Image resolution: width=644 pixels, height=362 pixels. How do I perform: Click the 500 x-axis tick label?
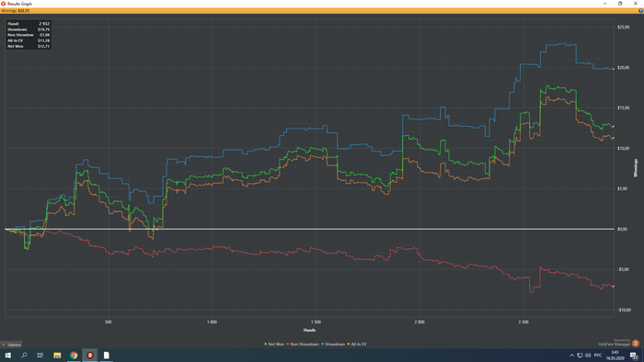click(x=108, y=322)
